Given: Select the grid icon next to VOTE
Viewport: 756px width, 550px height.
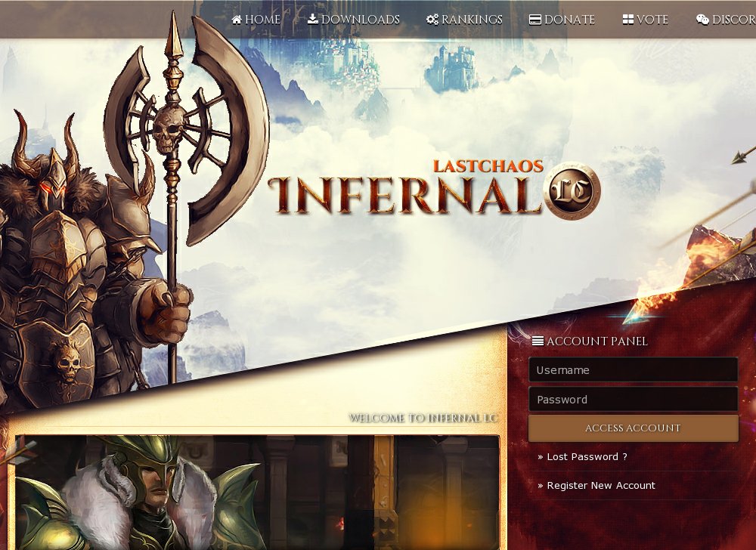Looking at the screenshot, I should tap(630, 20).
